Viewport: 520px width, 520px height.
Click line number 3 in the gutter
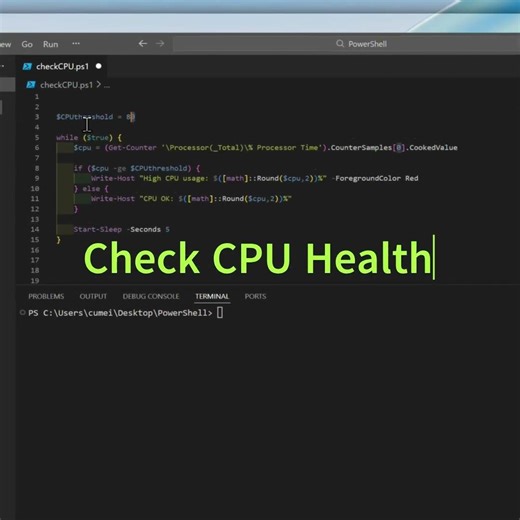tap(37, 117)
